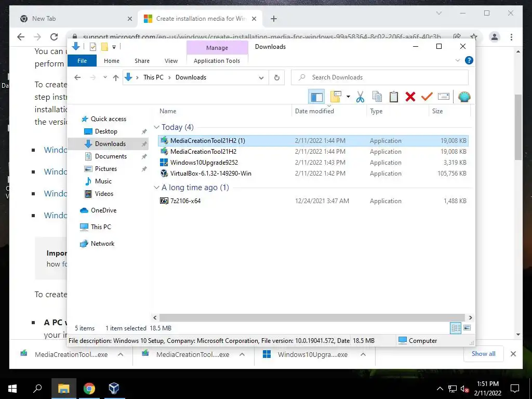Click the Manage contextual tab

[x=217, y=48]
